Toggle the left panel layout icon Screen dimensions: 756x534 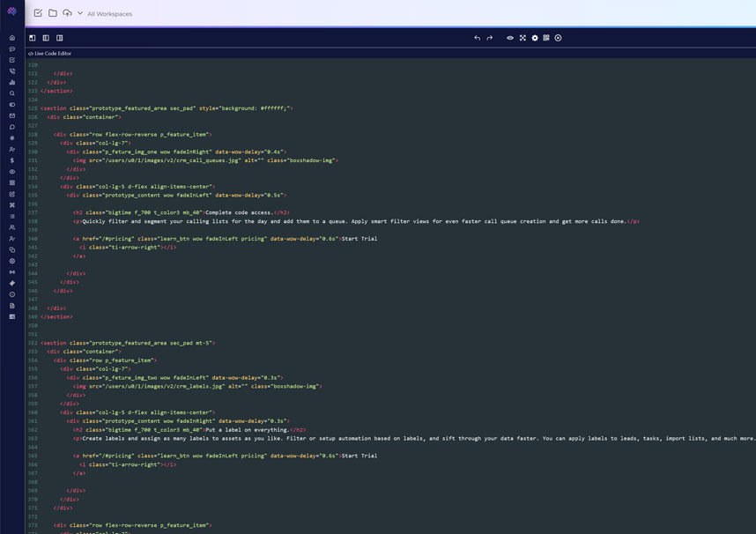[33, 38]
